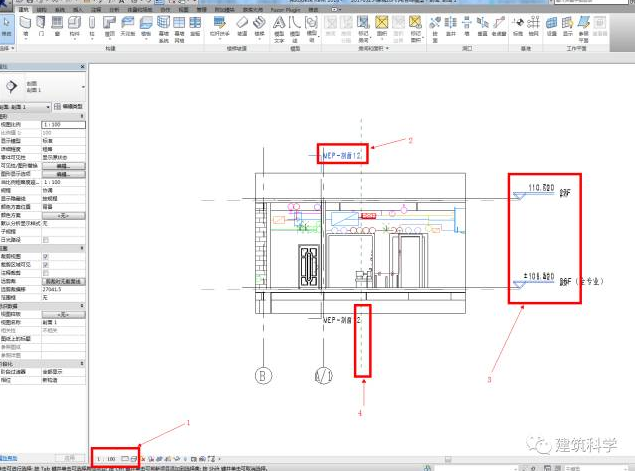635x471 pixels.
Task: Open the Systems ribbon tab
Action: click(60, 9)
